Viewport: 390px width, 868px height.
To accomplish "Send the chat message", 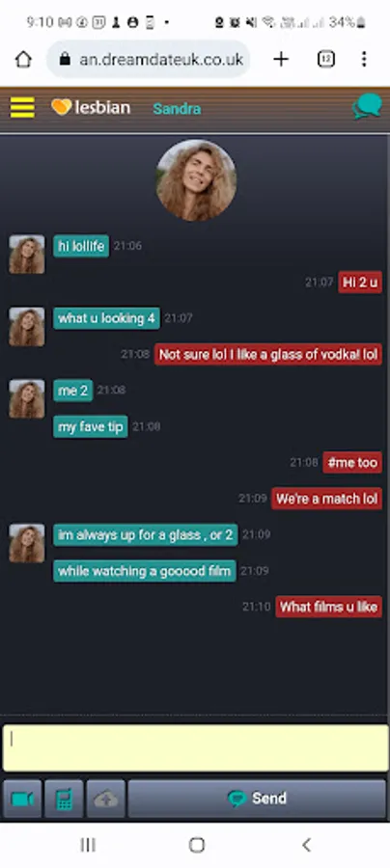I will 257,799.
